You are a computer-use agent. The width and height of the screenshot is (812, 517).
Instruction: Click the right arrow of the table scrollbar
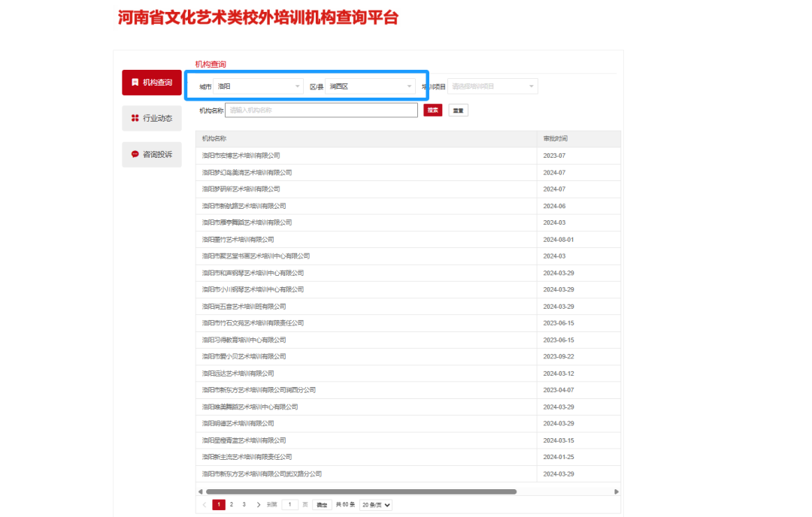615,491
